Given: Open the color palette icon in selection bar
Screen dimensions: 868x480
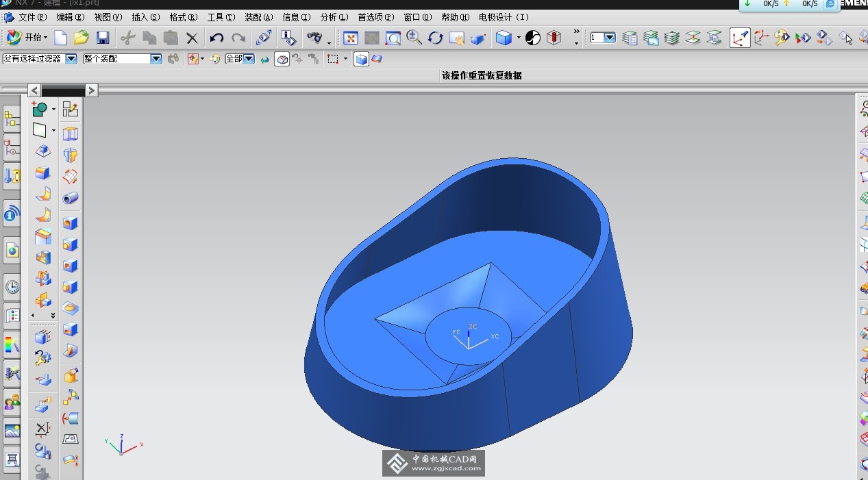Looking at the screenshot, I should click(x=215, y=59).
